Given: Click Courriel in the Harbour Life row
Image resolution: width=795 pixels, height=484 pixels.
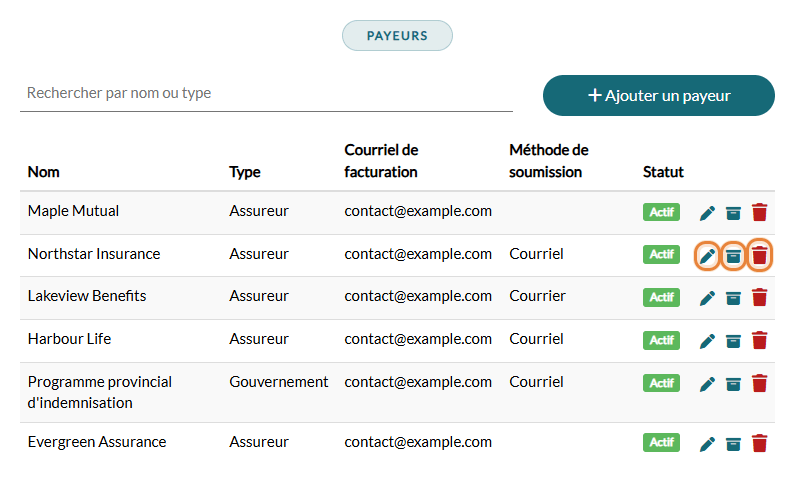Looking at the screenshot, I should 536,339.
